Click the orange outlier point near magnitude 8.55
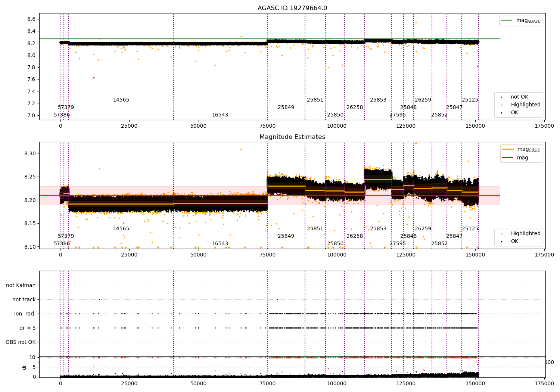 tap(416, 22)
